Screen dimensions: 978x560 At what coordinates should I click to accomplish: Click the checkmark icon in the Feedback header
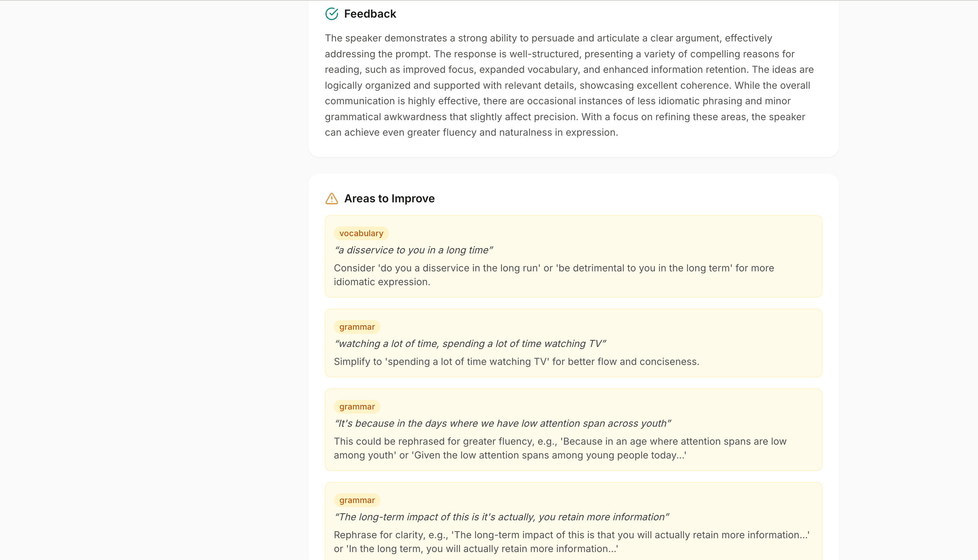[x=331, y=13]
